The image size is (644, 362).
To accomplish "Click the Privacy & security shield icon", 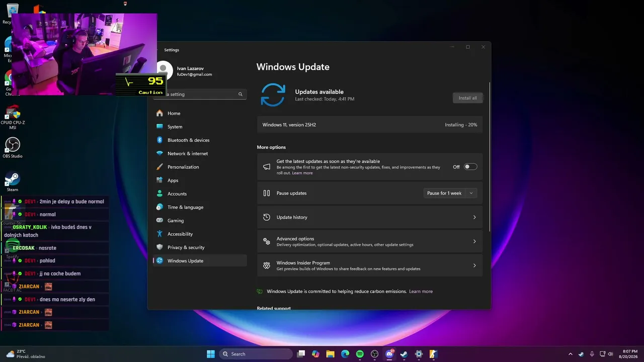I will pyautogui.click(x=159, y=247).
